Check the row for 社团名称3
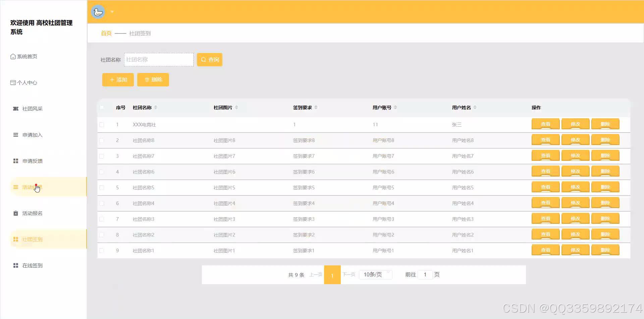This screenshot has width=644, height=319. point(102,219)
